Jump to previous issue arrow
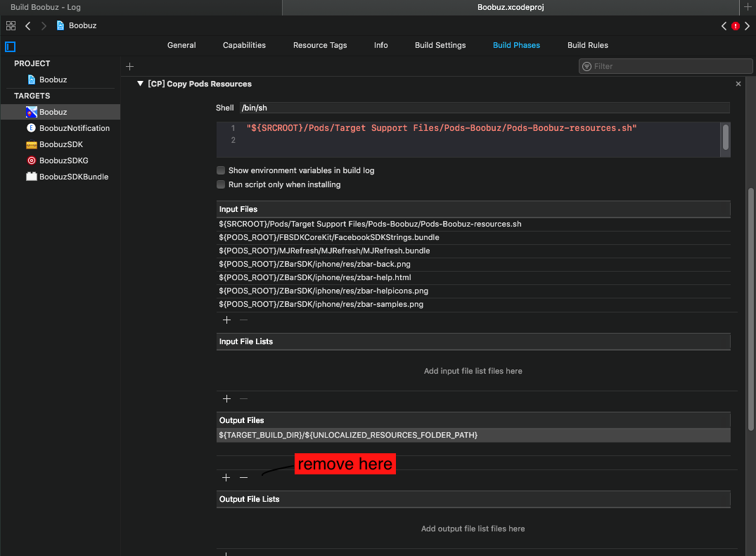Image resolution: width=756 pixels, height=556 pixels. click(724, 26)
